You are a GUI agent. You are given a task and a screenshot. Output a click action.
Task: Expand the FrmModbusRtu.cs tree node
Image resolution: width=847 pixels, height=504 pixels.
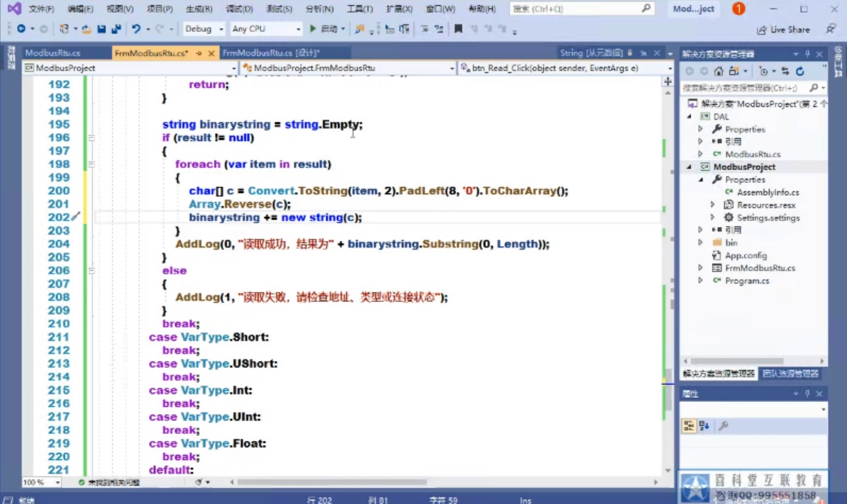pos(701,268)
